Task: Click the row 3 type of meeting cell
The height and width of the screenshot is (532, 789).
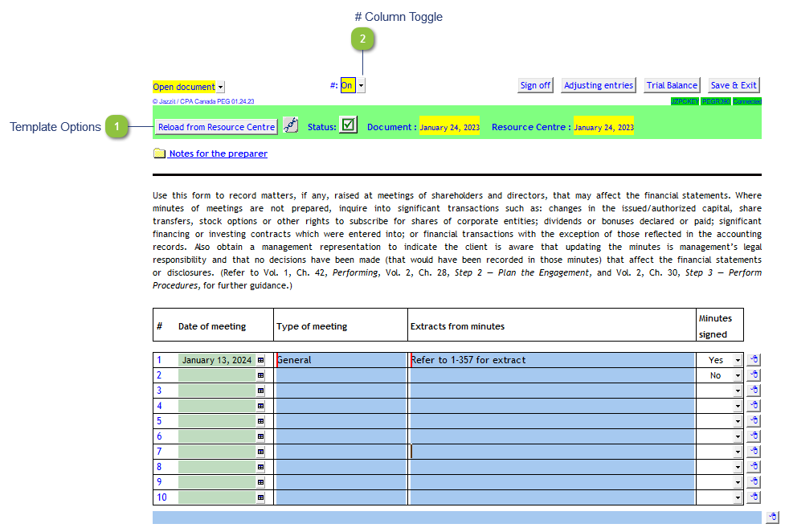Action: (x=341, y=391)
